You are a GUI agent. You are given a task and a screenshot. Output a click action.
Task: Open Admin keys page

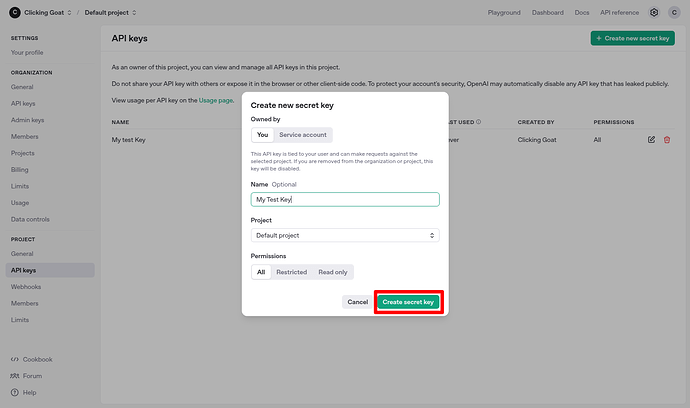pos(27,120)
